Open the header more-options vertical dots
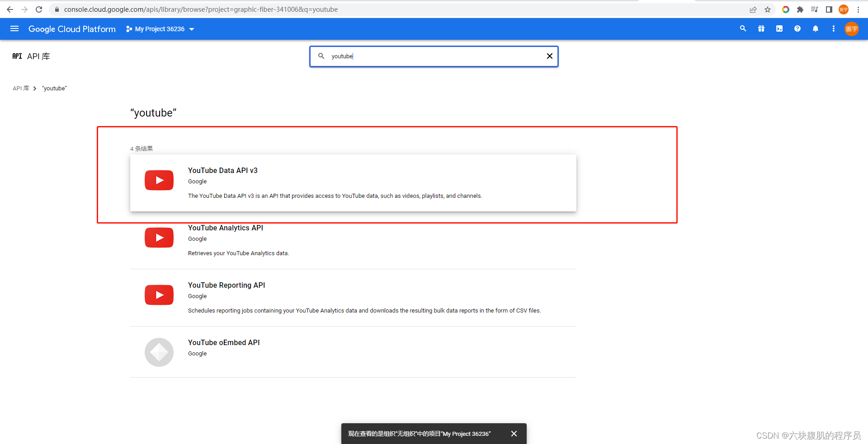Image resolution: width=868 pixels, height=444 pixels. (x=834, y=28)
